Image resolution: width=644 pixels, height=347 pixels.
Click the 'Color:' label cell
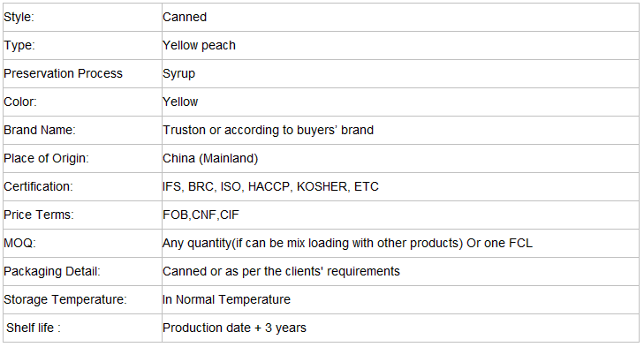(82, 102)
